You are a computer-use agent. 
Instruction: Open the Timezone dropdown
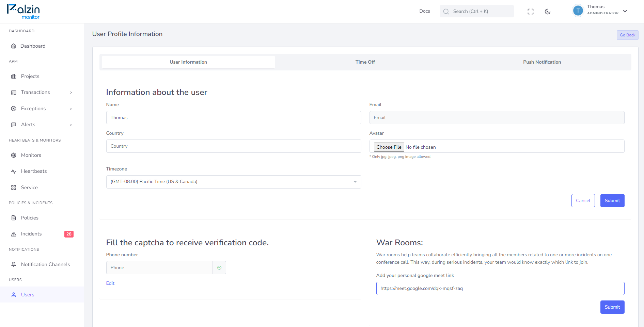click(234, 182)
